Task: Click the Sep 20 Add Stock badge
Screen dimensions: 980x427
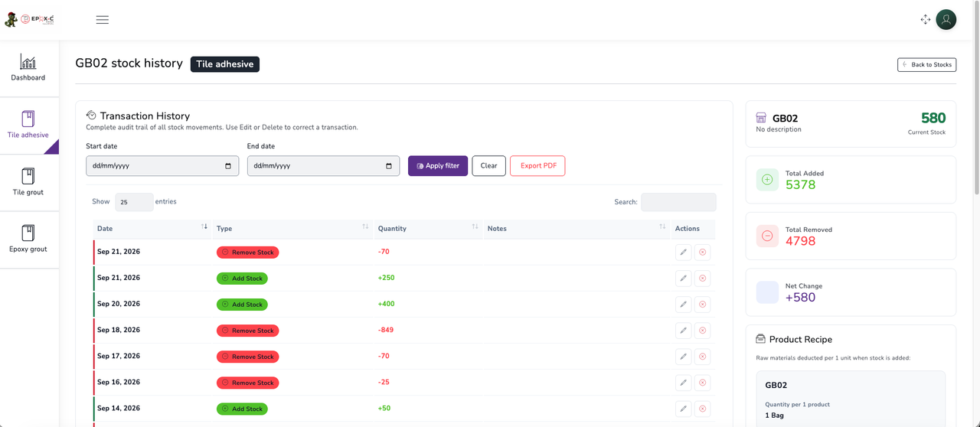Action: click(x=242, y=305)
